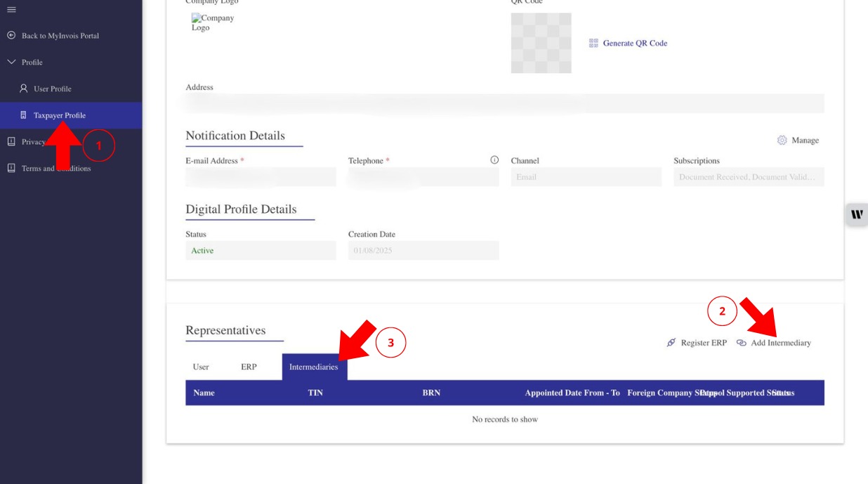Click the Manage gear icon
This screenshot has width=868, height=484.
(782, 140)
